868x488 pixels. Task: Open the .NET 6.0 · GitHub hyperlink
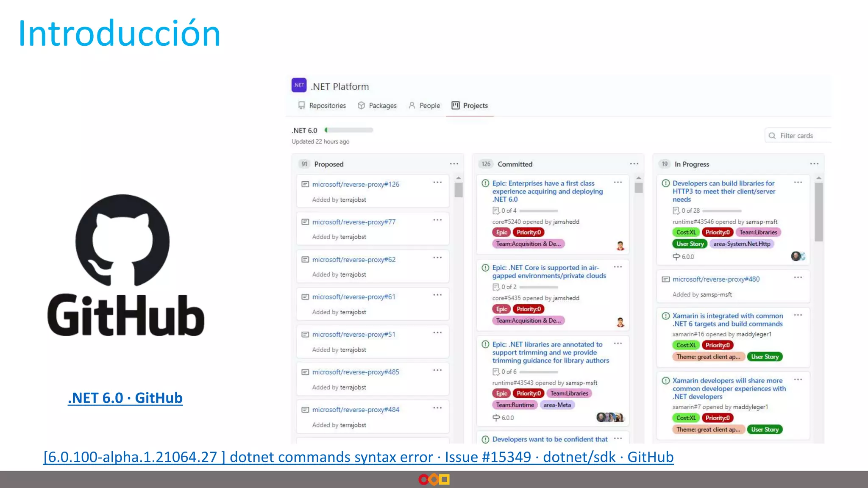pyautogui.click(x=125, y=398)
